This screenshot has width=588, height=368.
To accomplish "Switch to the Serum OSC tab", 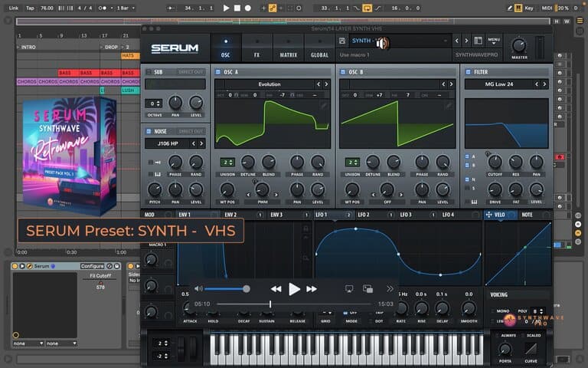I will (225, 48).
